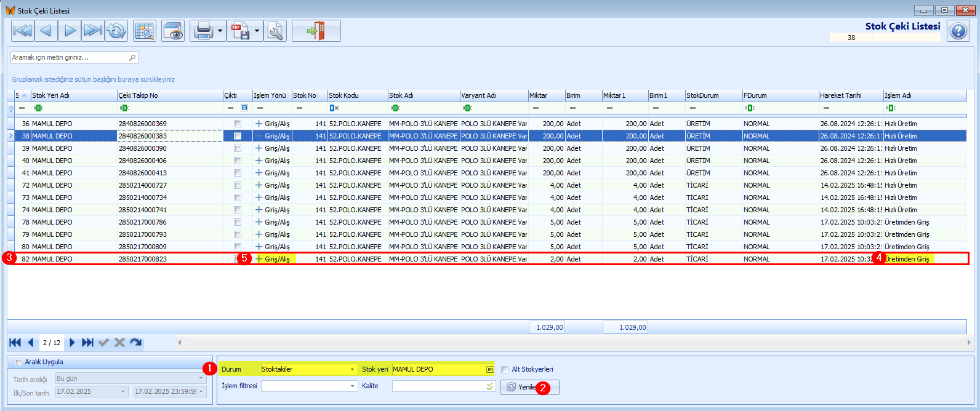Export to PDF using the save icon
This screenshot has height=411, width=980.
pyautogui.click(x=239, y=31)
